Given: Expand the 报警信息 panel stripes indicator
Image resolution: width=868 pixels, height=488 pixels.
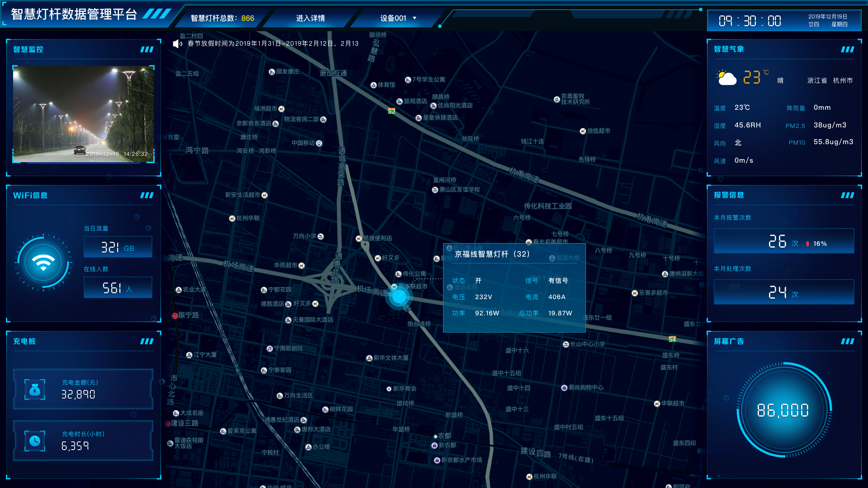Looking at the screenshot, I should (847, 195).
